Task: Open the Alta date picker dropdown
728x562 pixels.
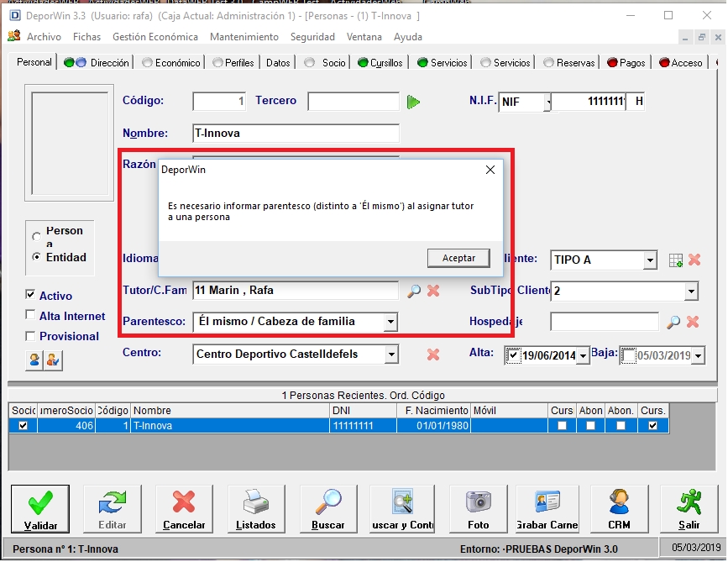Action: [x=583, y=356]
